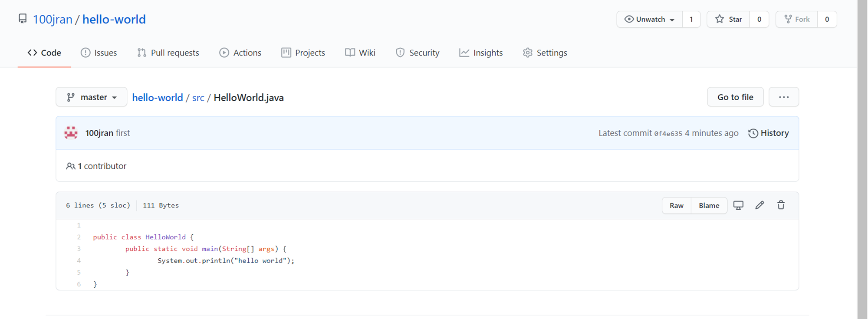Click the System.out.println code line
868x319 pixels.
point(226,260)
